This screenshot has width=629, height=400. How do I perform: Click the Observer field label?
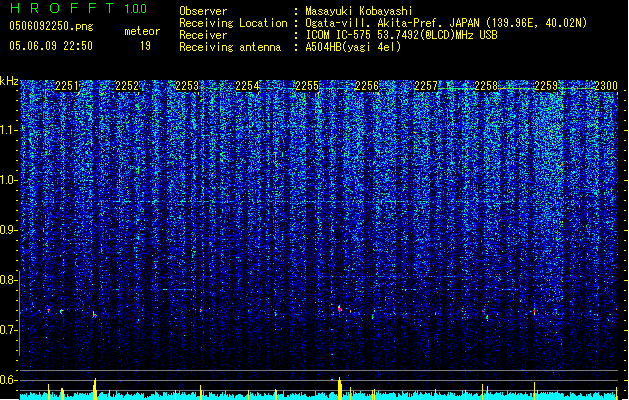203,11
